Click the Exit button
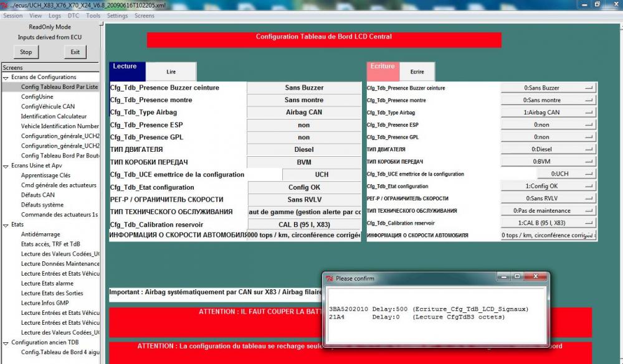The height and width of the screenshot is (364, 623). tap(75, 52)
